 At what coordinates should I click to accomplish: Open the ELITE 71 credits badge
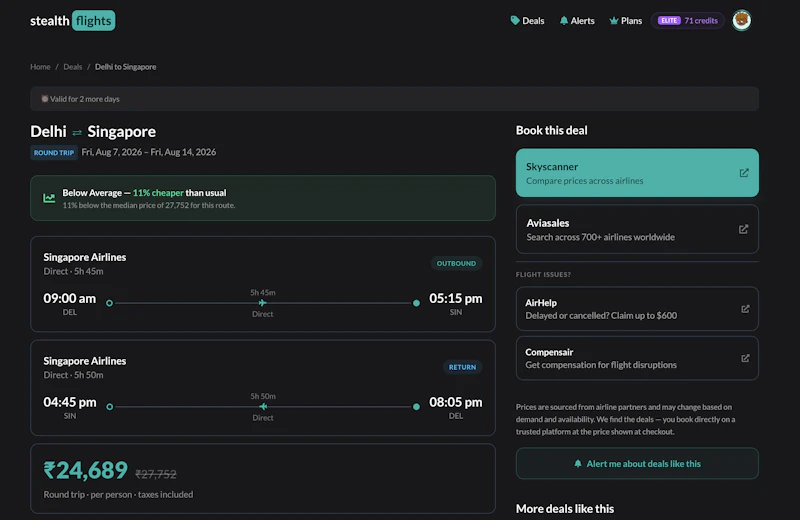[x=688, y=21]
